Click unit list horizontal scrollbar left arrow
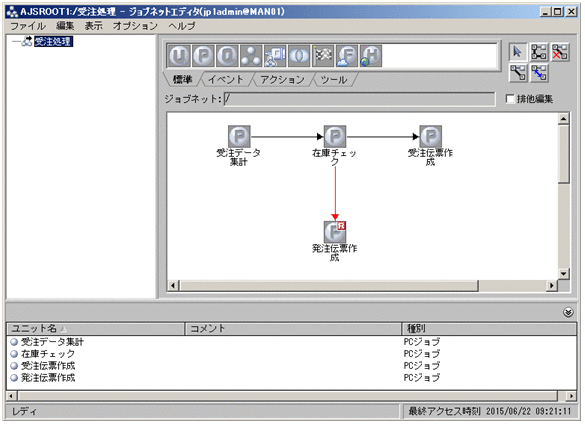Image resolution: width=585 pixels, height=425 pixels. [11, 396]
